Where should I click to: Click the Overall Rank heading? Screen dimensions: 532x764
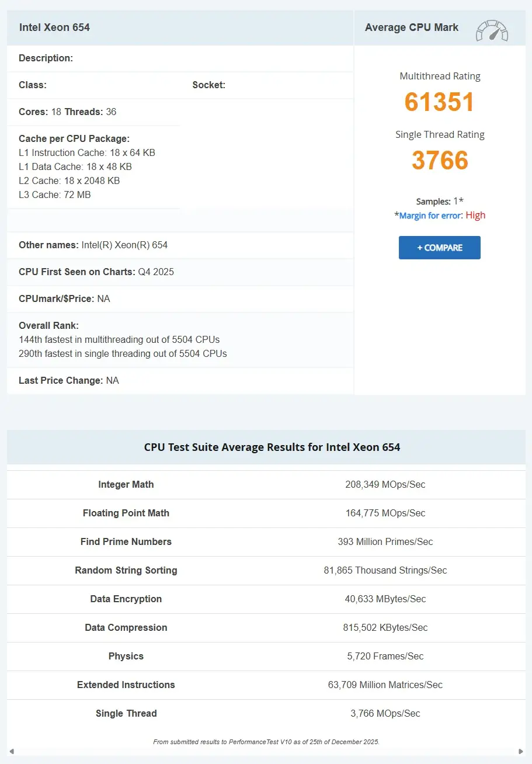tap(48, 326)
